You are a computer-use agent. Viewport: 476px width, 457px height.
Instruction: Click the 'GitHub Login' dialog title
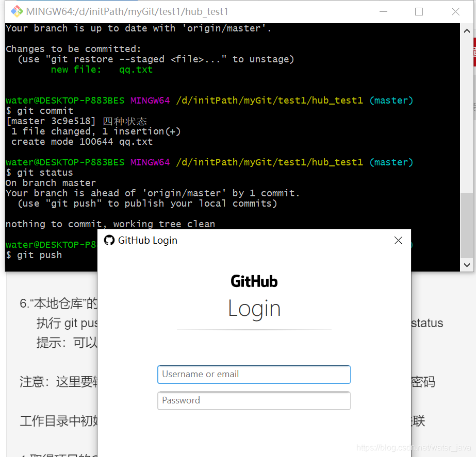147,240
